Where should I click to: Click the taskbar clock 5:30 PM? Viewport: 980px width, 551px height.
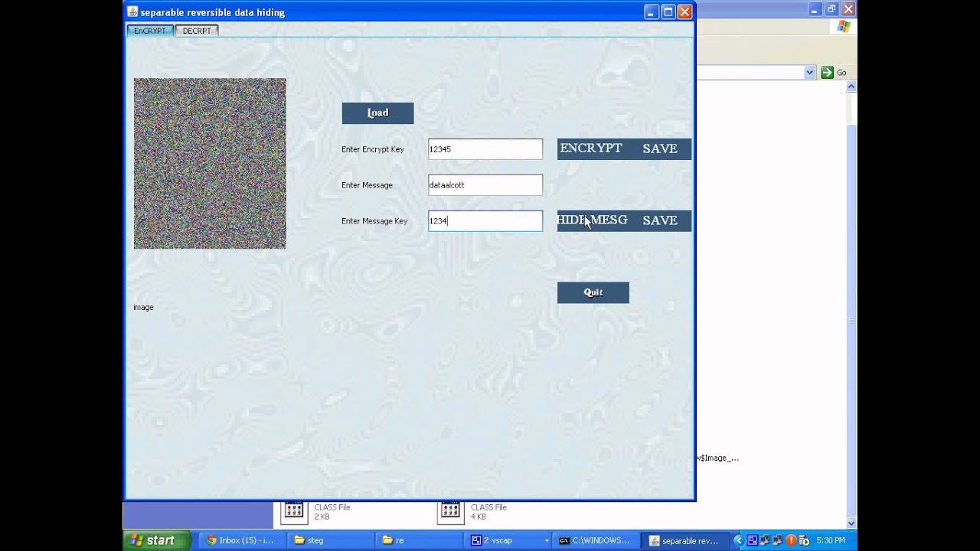click(831, 540)
